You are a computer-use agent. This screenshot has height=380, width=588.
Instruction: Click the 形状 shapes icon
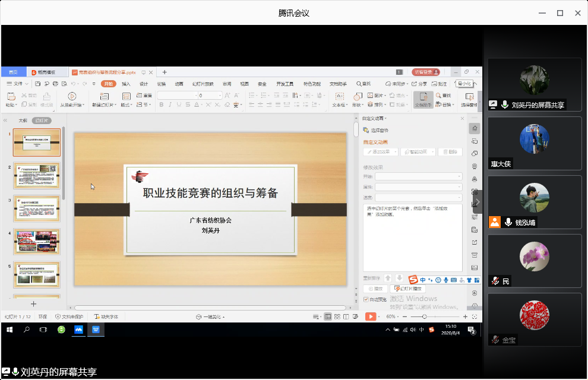tap(357, 96)
